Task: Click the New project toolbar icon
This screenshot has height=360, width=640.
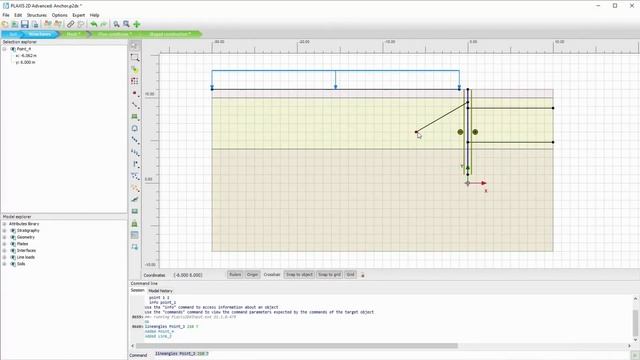Action: (x=5, y=24)
